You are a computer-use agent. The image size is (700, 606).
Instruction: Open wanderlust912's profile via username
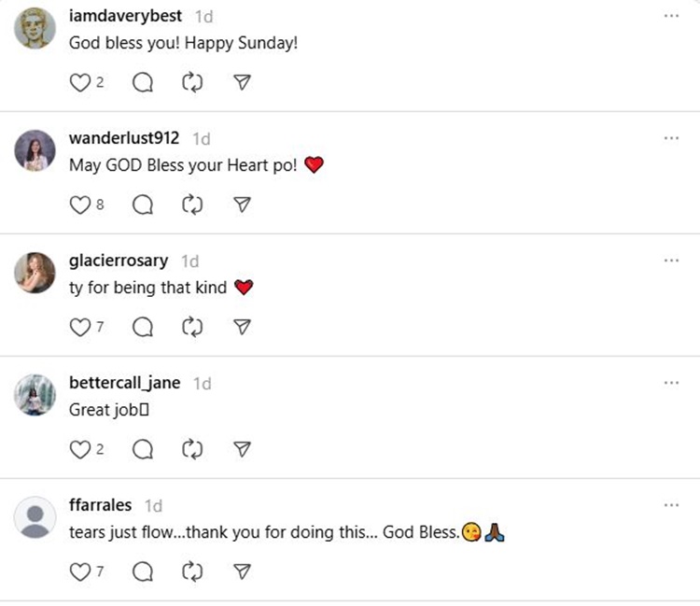click(x=124, y=138)
